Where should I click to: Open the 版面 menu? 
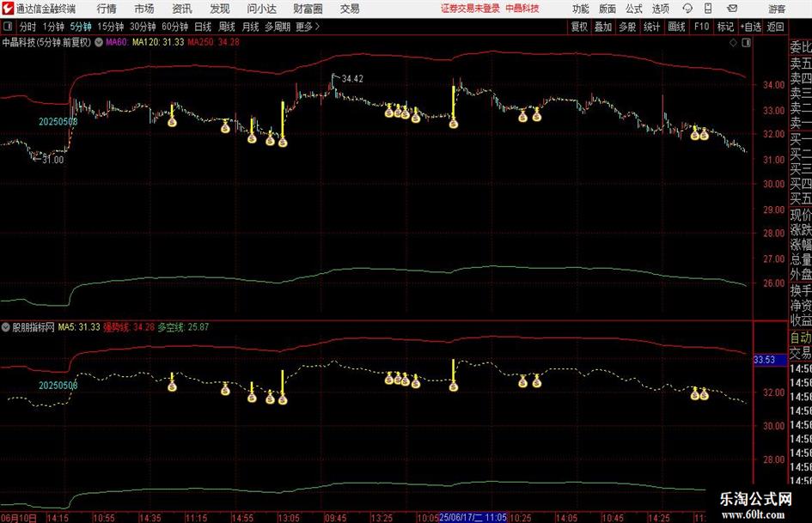607,9
